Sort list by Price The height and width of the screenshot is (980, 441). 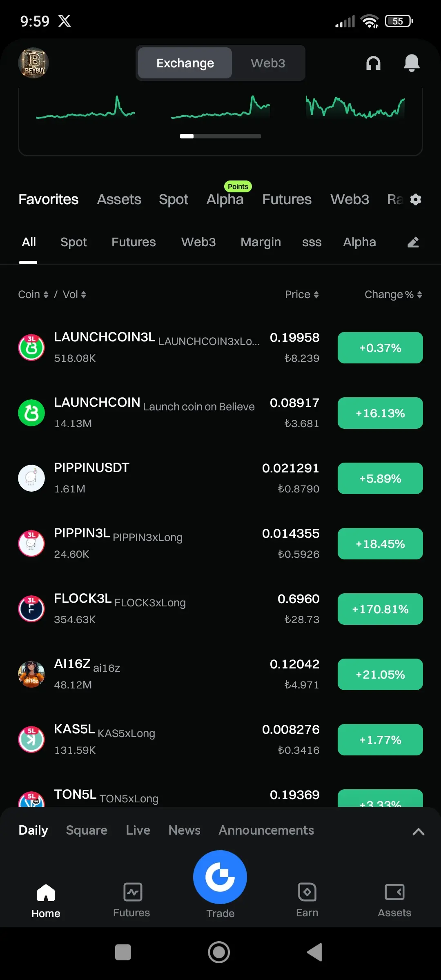point(302,294)
